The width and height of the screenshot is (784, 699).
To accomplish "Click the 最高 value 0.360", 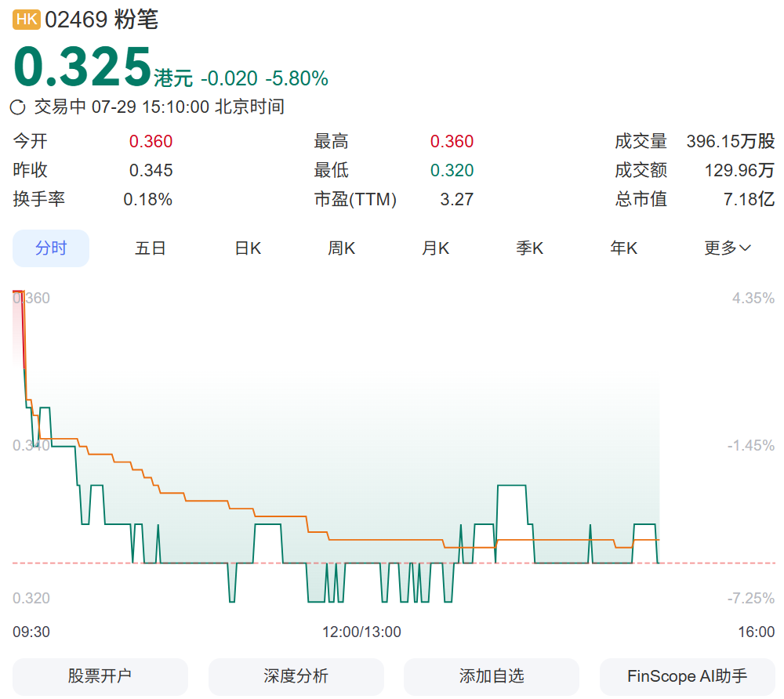I will point(452,141).
